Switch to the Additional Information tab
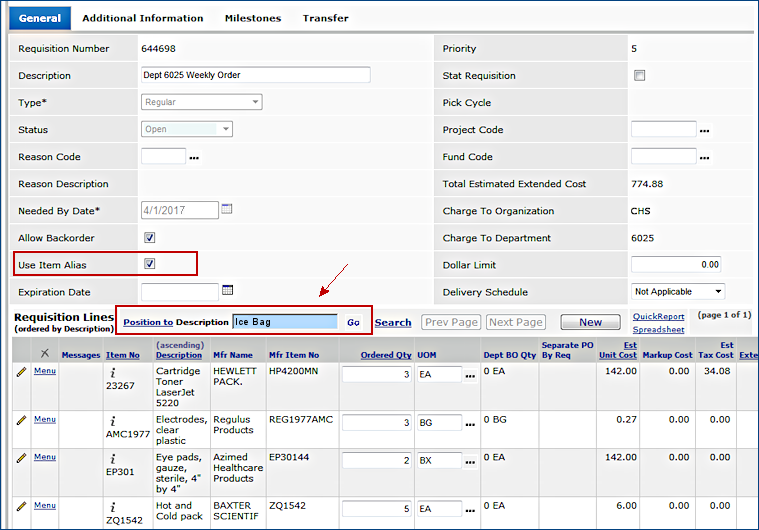759x530 pixels. coord(142,18)
